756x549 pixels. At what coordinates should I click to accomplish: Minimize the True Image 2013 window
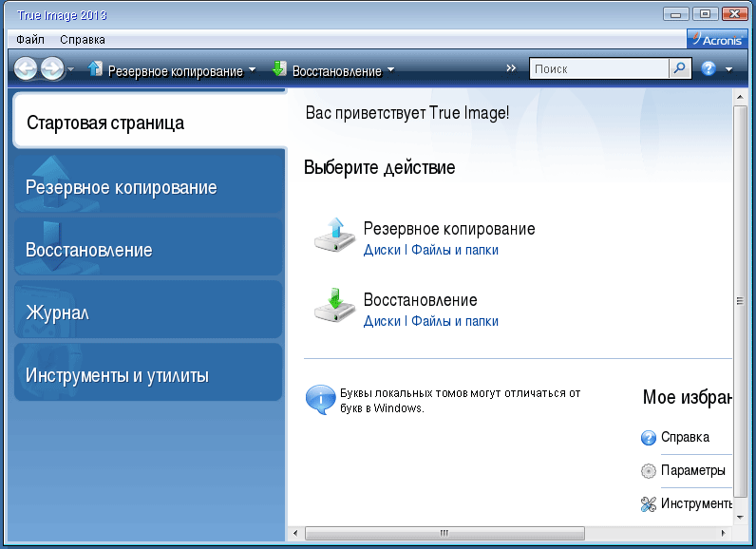[676, 14]
